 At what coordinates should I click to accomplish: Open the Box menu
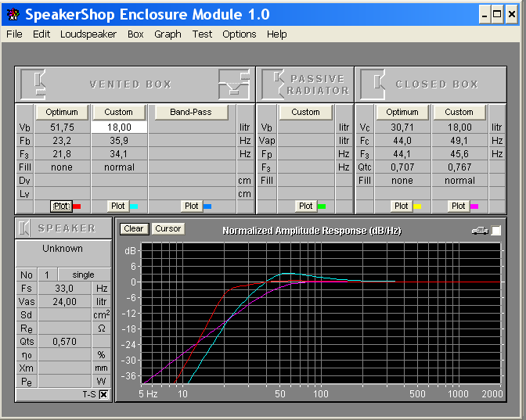(135, 34)
